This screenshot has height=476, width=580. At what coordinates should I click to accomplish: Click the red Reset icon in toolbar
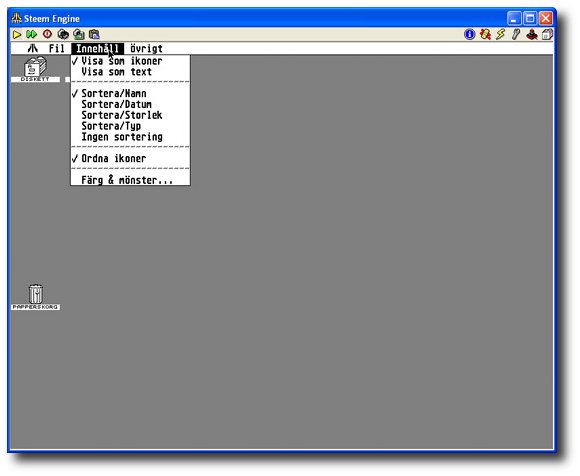(47, 34)
